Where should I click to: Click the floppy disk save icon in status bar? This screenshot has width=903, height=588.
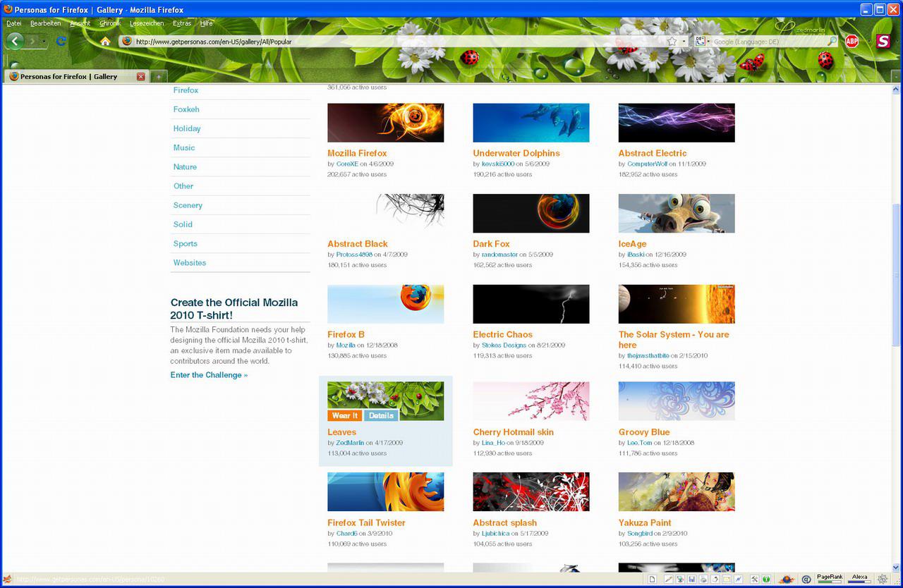pos(692,580)
